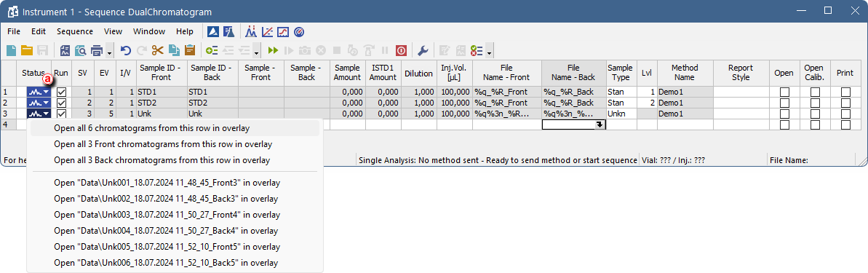868x273 pixels.
Task: Expand the row insert dropdown arrow
Action: click(x=257, y=52)
